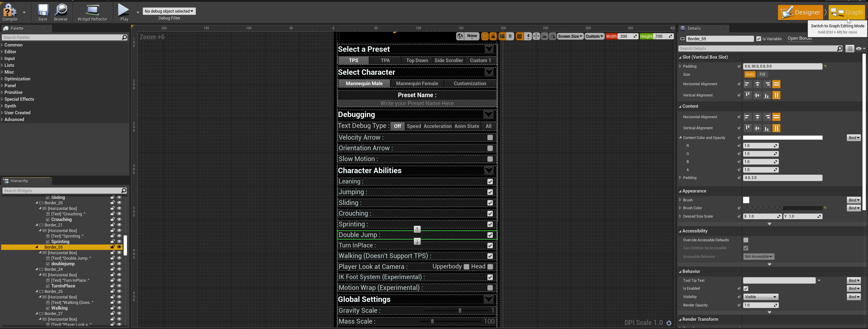Screen dimensions: 868x329
Task: Toggle grid snapping icon in designer toolbar
Action: 519,36
